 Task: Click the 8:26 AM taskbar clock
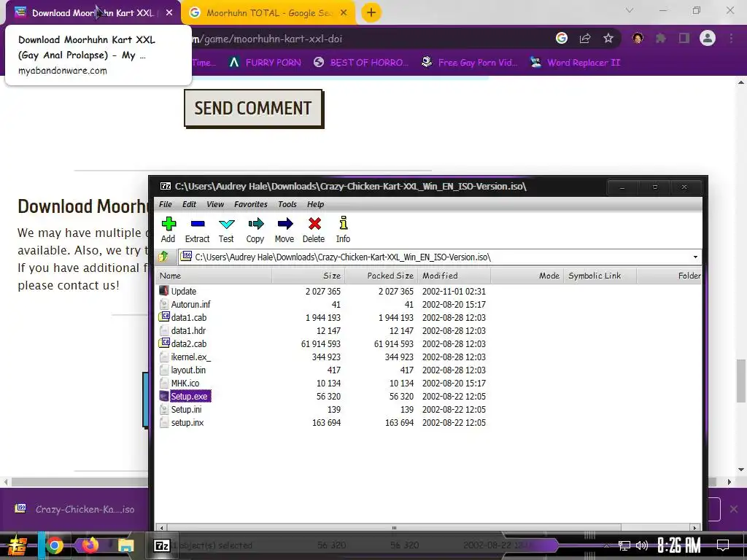(x=678, y=545)
